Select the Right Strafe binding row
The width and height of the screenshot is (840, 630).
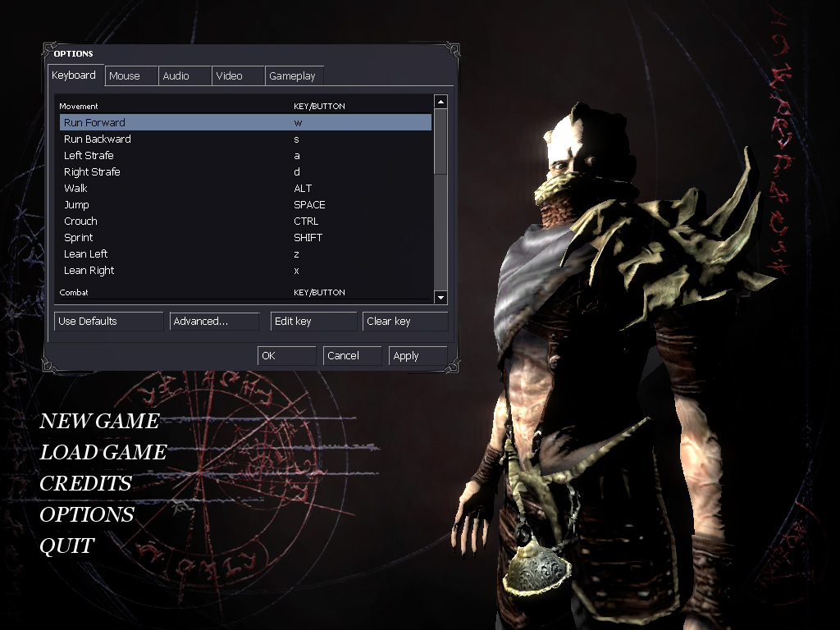coord(245,172)
